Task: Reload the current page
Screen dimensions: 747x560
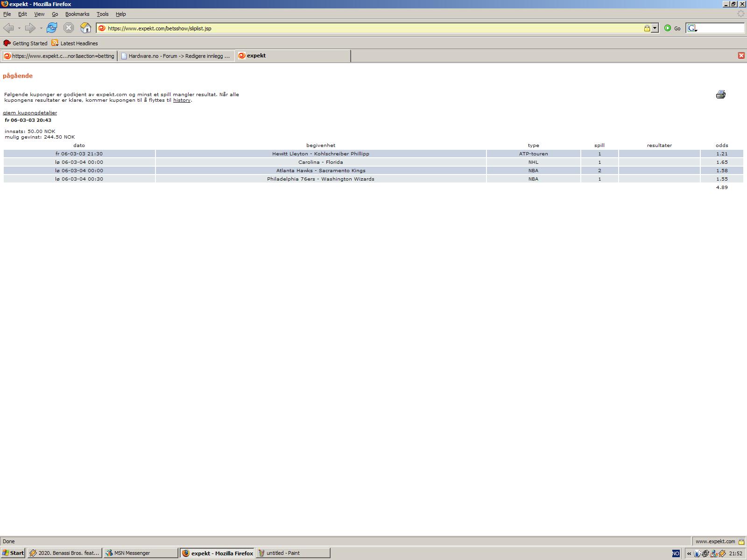Action: point(52,28)
